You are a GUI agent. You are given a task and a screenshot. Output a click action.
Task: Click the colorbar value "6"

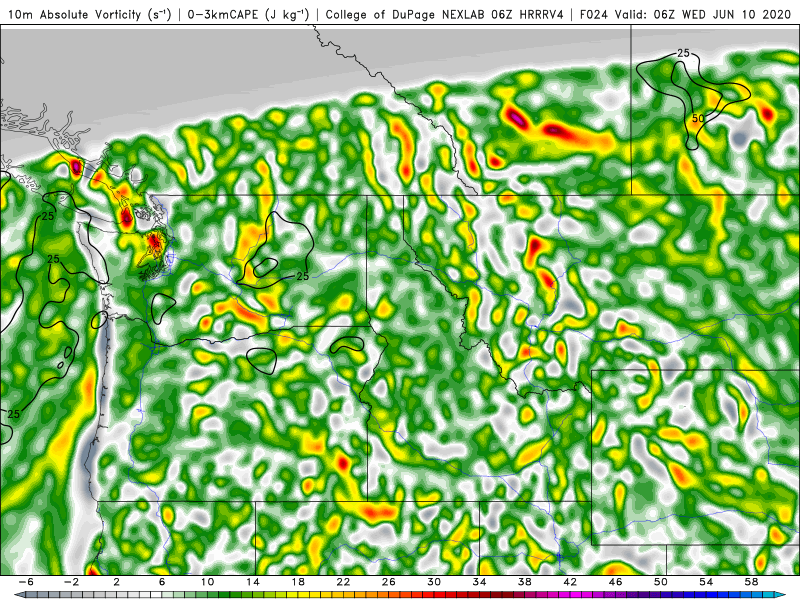(162, 582)
